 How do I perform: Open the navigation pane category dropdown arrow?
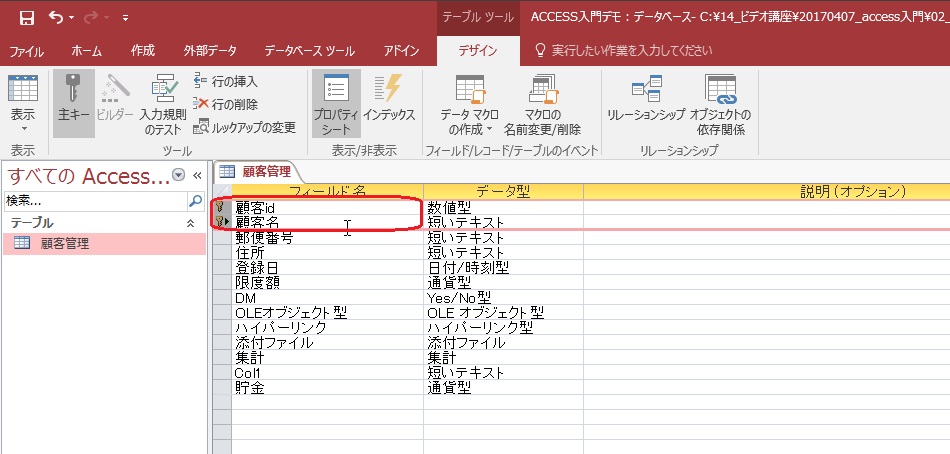click(179, 175)
